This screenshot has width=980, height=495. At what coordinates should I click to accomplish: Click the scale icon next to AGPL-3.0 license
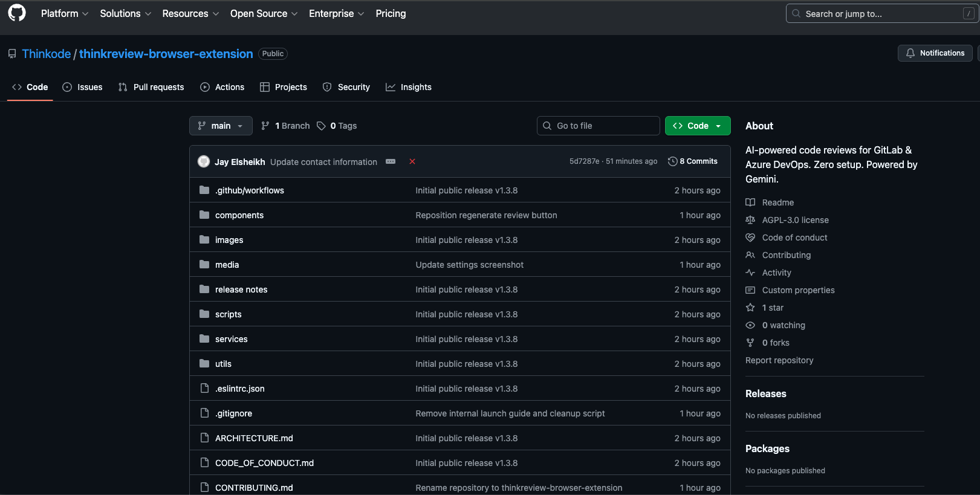tap(750, 220)
